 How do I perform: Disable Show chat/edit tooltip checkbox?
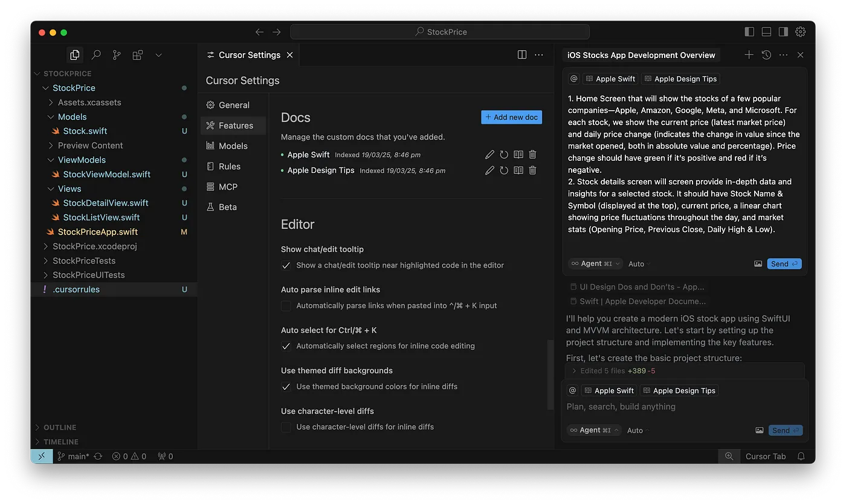[286, 265]
